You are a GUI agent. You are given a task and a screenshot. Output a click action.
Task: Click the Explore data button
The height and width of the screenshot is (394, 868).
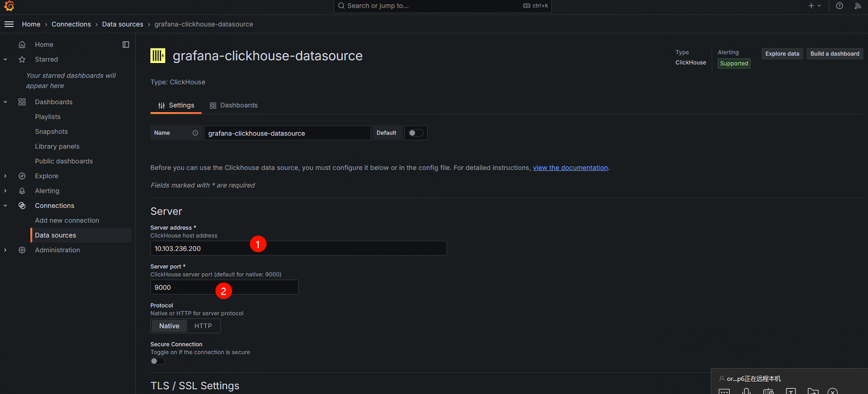point(782,54)
